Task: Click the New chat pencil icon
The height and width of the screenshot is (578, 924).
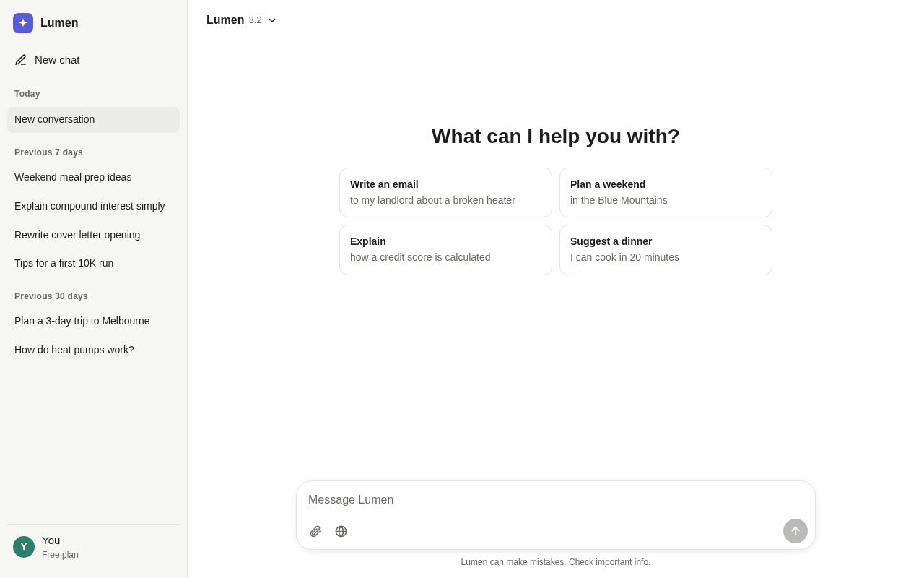Action: pyautogui.click(x=21, y=60)
